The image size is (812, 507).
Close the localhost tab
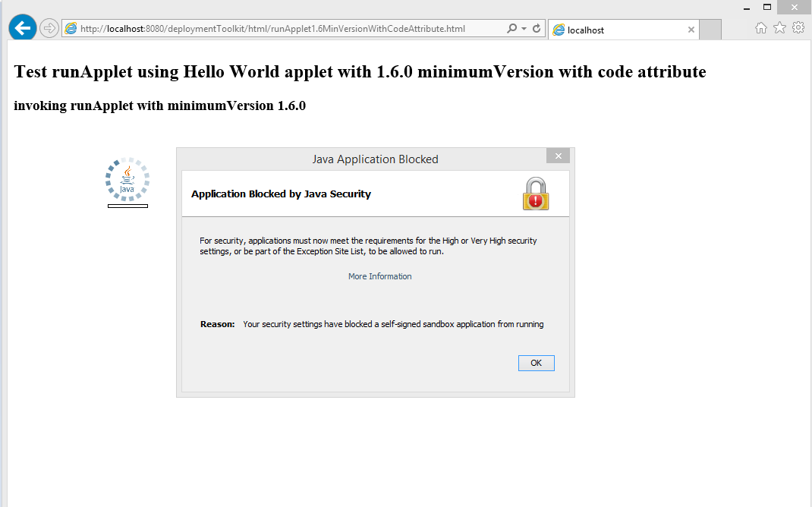click(691, 30)
